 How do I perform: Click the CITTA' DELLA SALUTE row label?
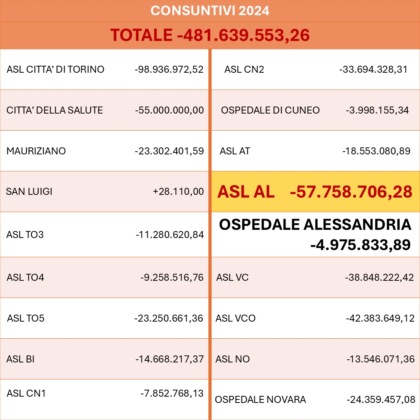coord(55,110)
